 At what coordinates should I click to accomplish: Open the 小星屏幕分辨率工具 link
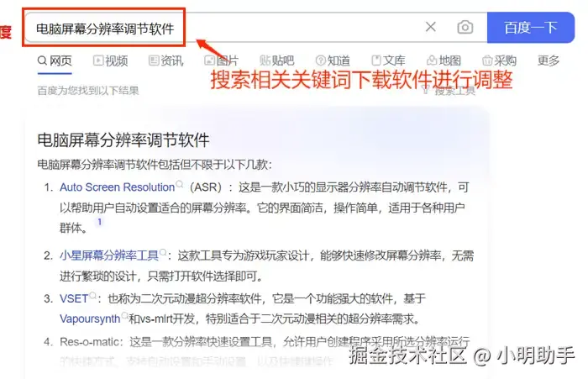tap(108, 255)
